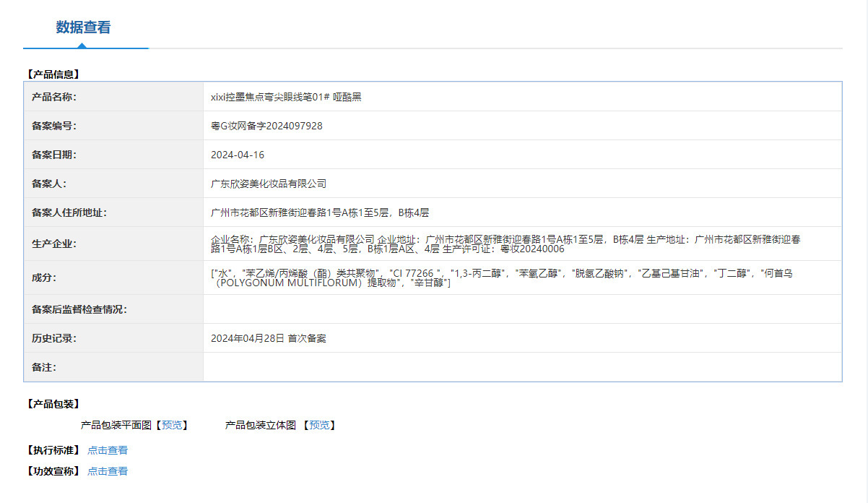
Task: Click the 备注 row label
Action: tap(44, 367)
